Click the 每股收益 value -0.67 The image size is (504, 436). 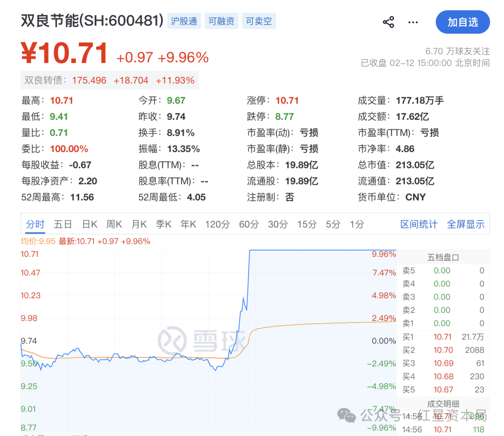pyautogui.click(x=80, y=165)
